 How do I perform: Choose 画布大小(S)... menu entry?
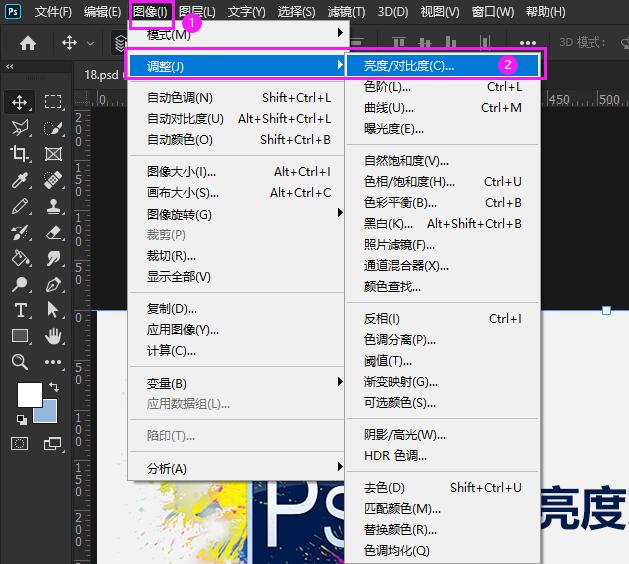click(237, 193)
